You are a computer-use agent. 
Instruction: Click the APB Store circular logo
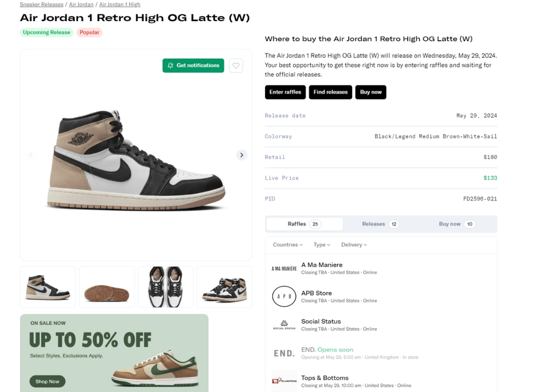coord(284,297)
